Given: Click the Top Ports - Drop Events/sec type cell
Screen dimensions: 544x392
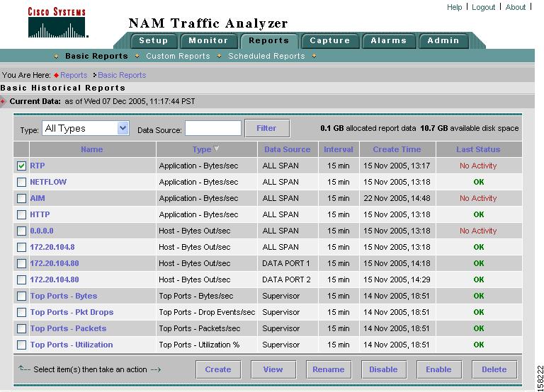Looking at the screenshot, I should [207, 312].
